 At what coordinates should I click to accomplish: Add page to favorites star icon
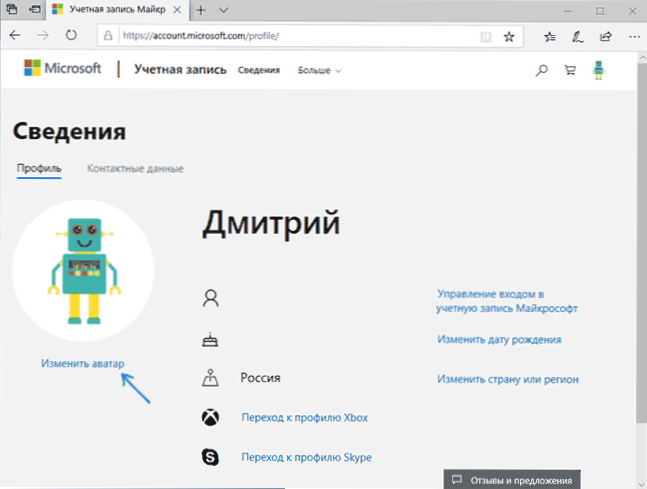click(509, 37)
